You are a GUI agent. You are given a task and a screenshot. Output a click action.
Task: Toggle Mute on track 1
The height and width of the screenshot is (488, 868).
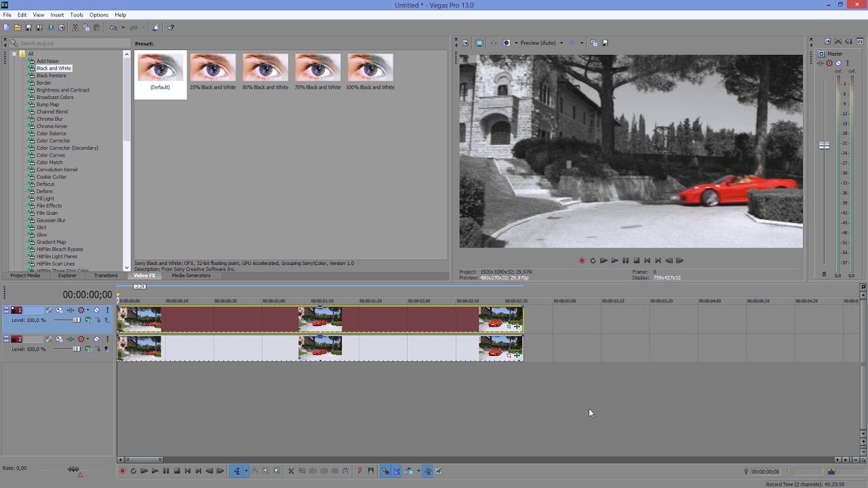(x=96, y=310)
